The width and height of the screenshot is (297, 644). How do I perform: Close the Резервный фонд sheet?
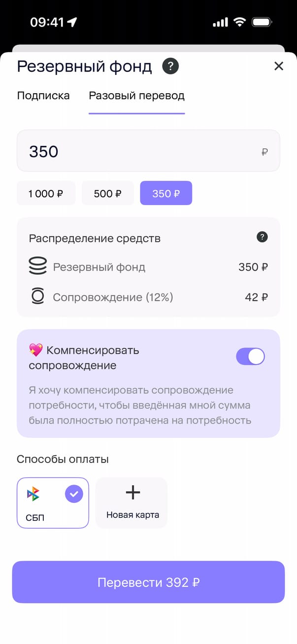279,66
